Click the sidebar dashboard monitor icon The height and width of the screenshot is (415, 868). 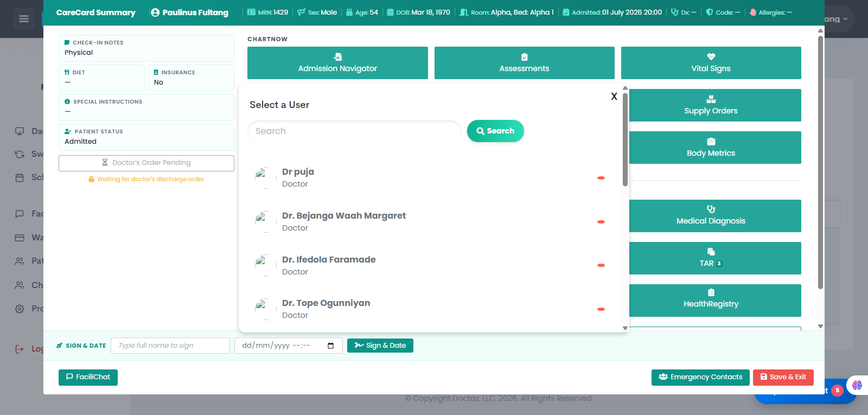[x=20, y=131]
